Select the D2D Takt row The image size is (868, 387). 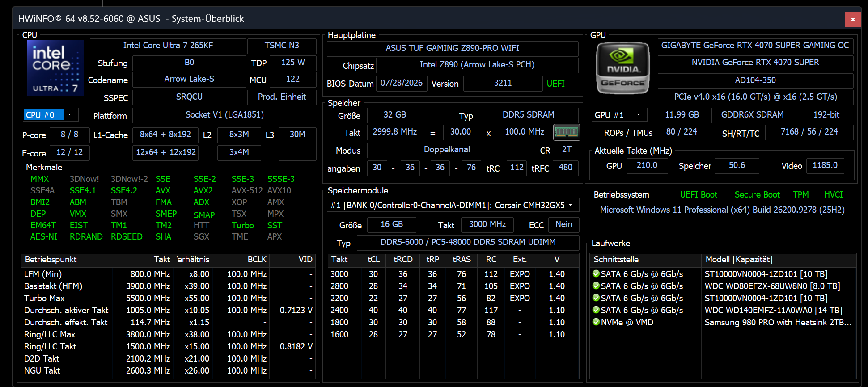click(168, 358)
